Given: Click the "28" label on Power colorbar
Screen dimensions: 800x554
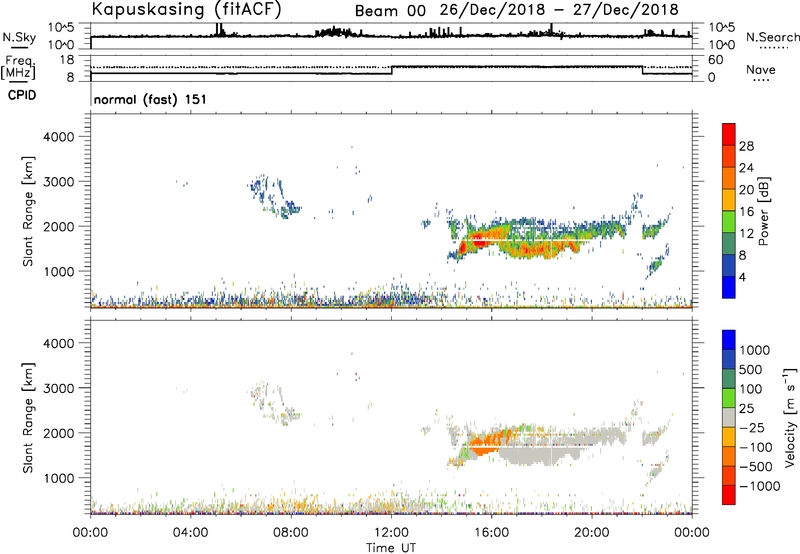Looking at the screenshot, I should point(746,146).
